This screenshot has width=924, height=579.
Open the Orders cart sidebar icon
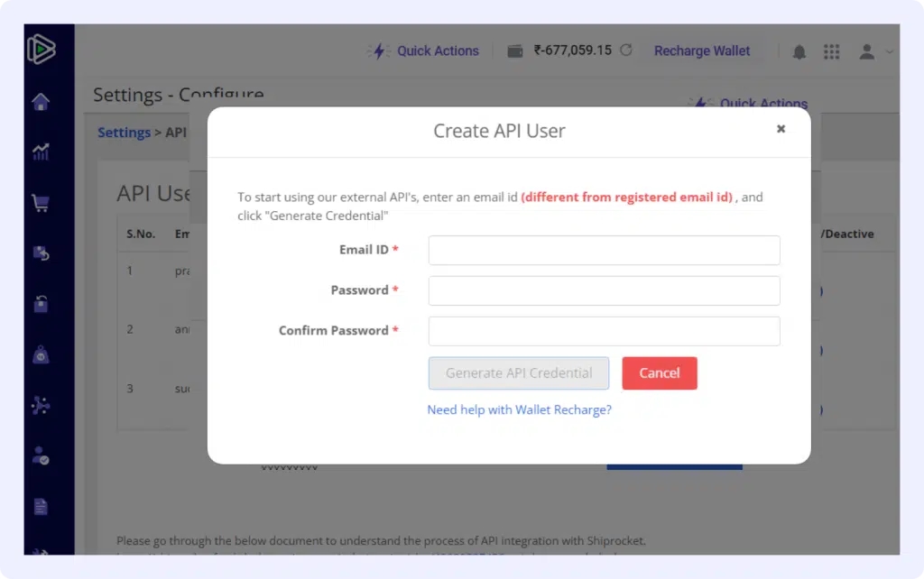[x=41, y=203]
